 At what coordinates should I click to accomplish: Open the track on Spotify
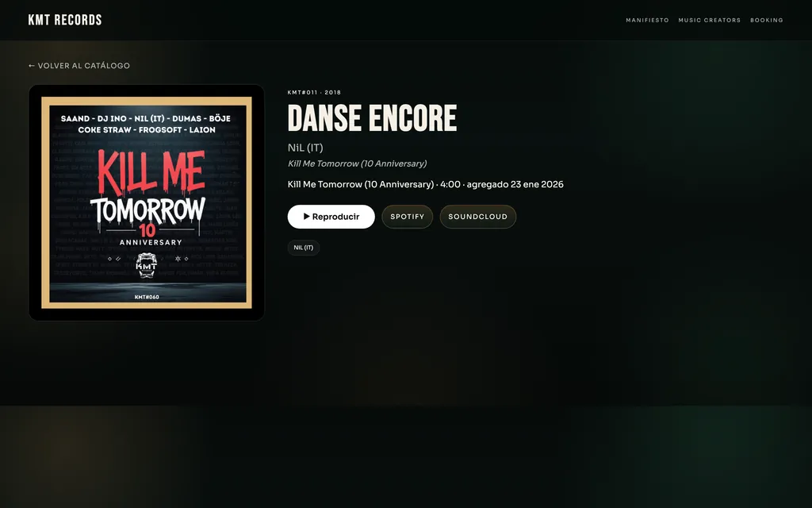pyautogui.click(x=407, y=217)
